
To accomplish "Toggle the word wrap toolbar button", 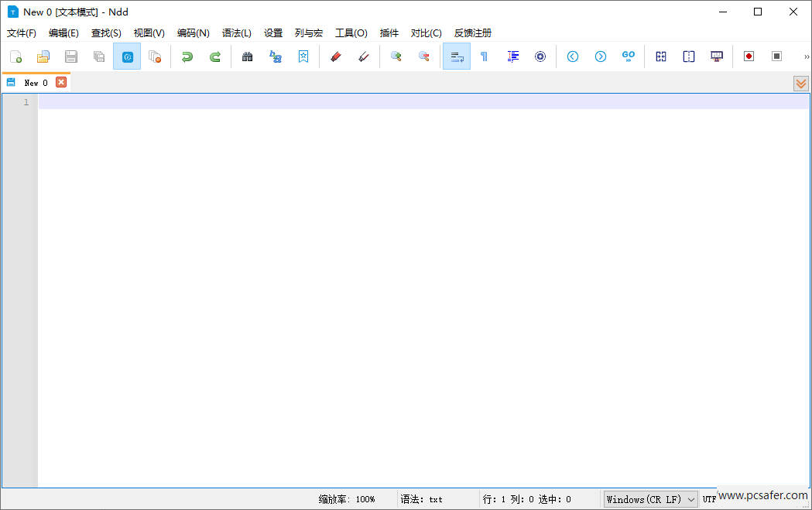I will click(x=457, y=56).
